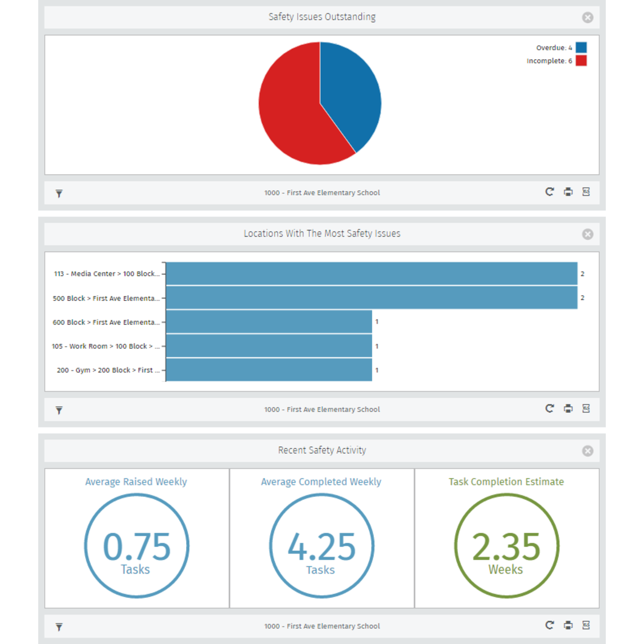Print the Locations With Most Safety Issues chart

(568, 409)
